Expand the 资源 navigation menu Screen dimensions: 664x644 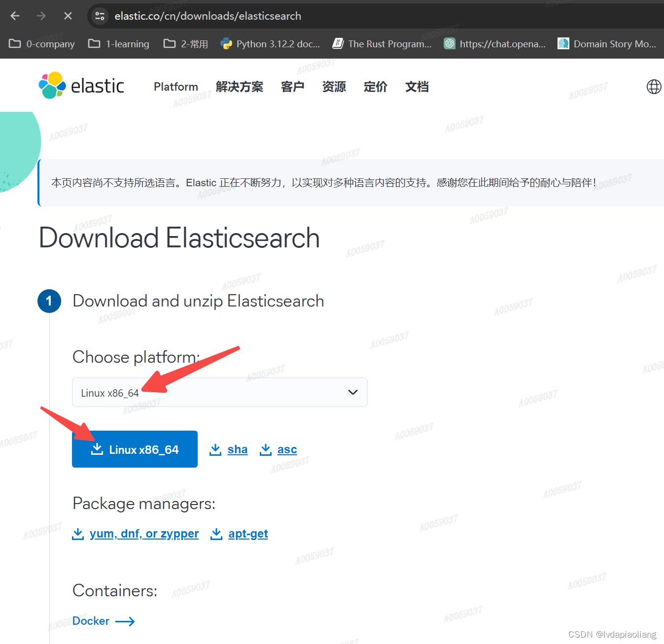tap(334, 87)
